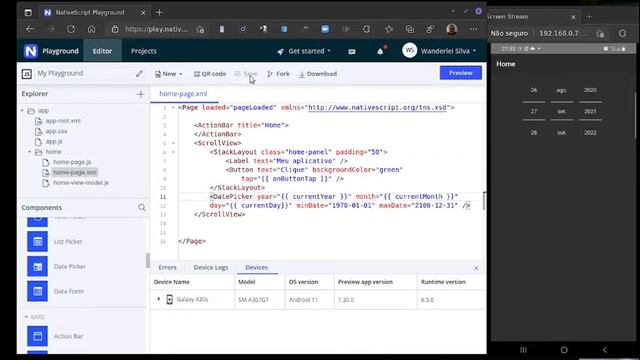Select day 28 in device date picker

(x=534, y=133)
